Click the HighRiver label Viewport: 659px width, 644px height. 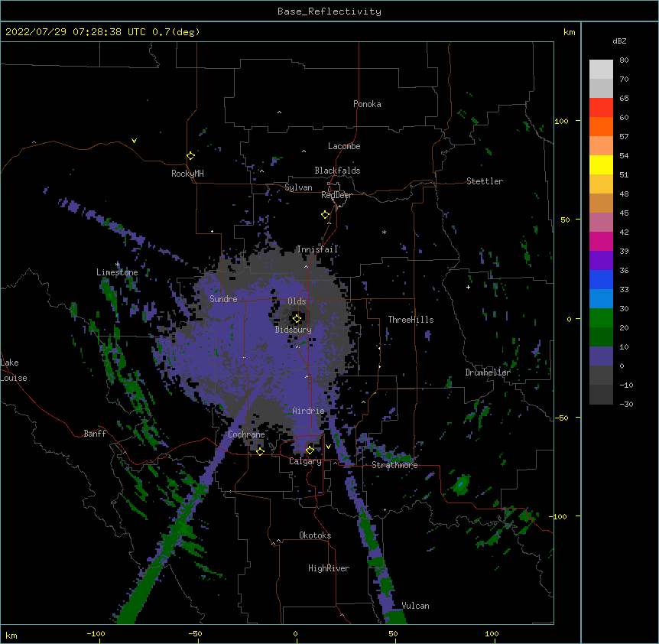[329, 568]
